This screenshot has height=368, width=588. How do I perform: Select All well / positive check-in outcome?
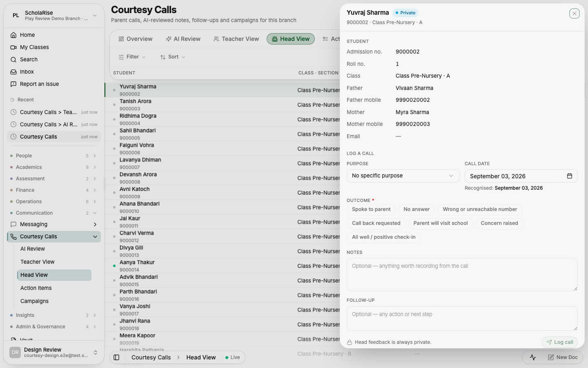point(384,237)
